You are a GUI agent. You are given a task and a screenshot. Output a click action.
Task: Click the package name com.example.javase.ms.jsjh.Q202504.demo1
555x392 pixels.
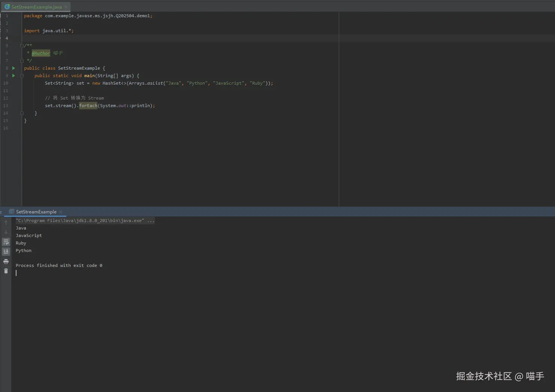pos(97,16)
